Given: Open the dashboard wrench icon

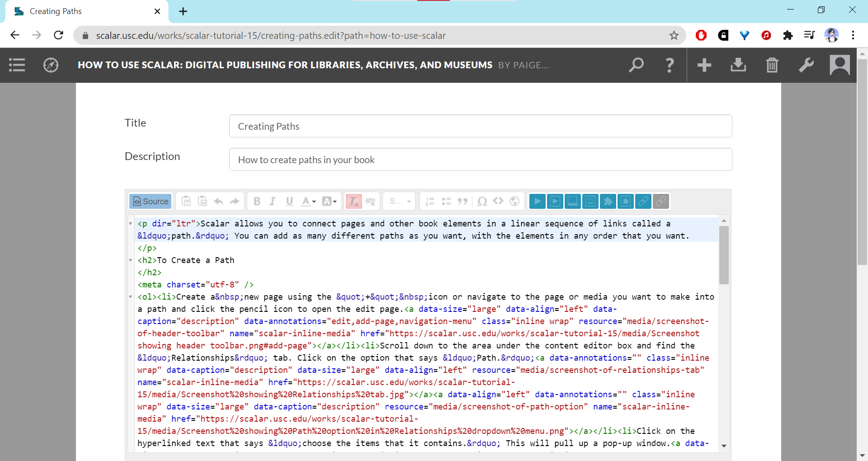Looking at the screenshot, I should [806, 65].
